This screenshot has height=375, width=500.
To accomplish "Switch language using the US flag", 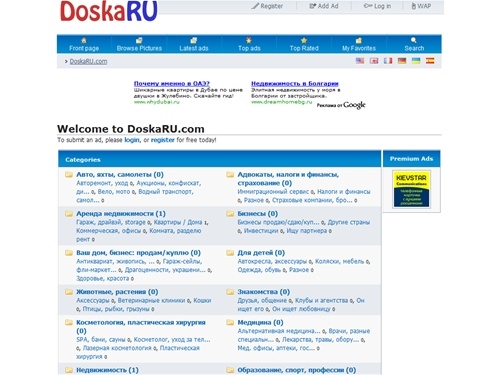I will pyautogui.click(x=360, y=61).
